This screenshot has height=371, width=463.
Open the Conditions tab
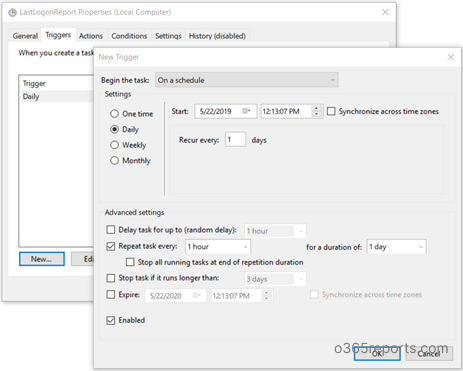click(129, 36)
